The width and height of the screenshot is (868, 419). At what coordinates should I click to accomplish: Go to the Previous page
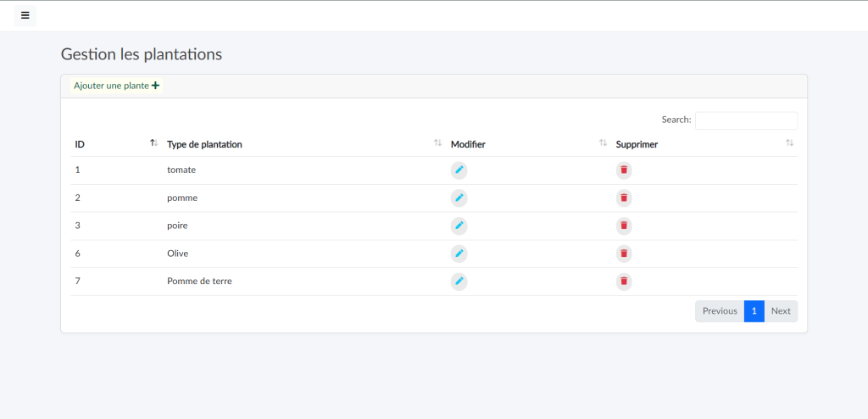click(720, 311)
